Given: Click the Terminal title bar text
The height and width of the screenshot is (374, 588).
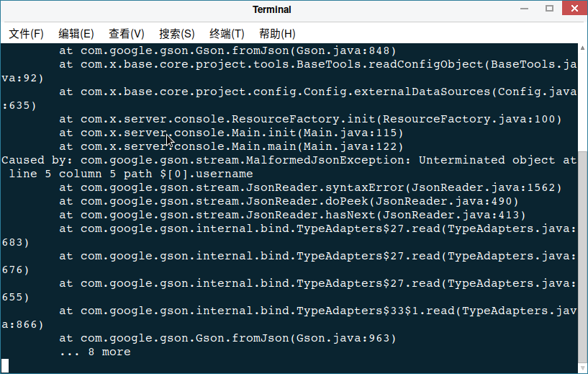Looking at the screenshot, I should (x=272, y=9).
